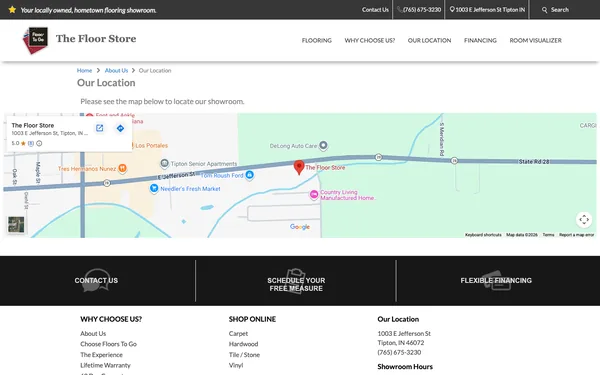Click Tipton Senior Apartments map marker
The width and height of the screenshot is (600, 375).
(165, 164)
